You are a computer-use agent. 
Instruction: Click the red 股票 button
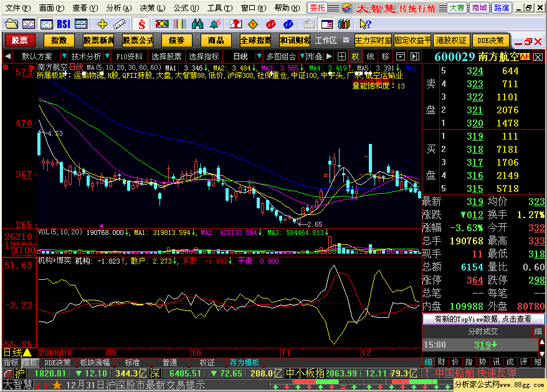coord(19,41)
